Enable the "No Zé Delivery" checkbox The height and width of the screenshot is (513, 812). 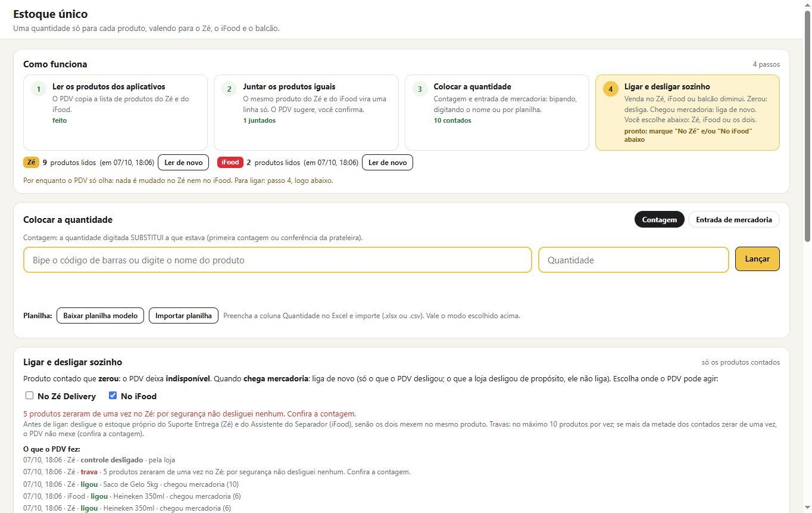(29, 396)
